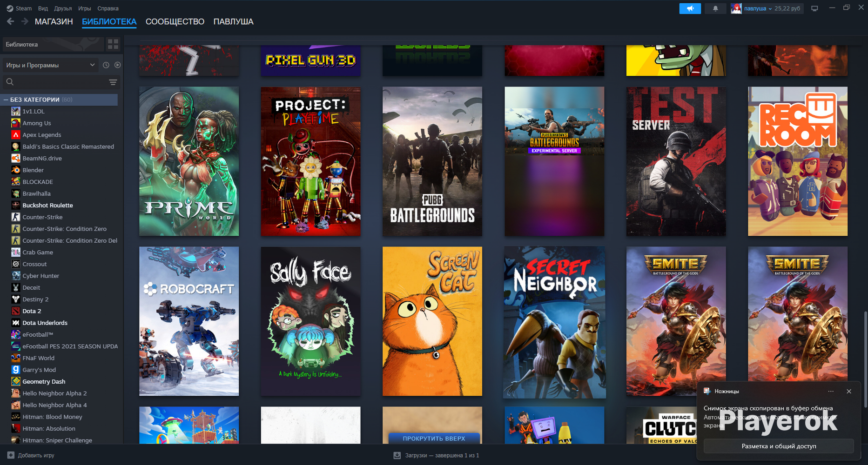Open the downloads status link
Screen dimensions: 868x465
coord(442,455)
